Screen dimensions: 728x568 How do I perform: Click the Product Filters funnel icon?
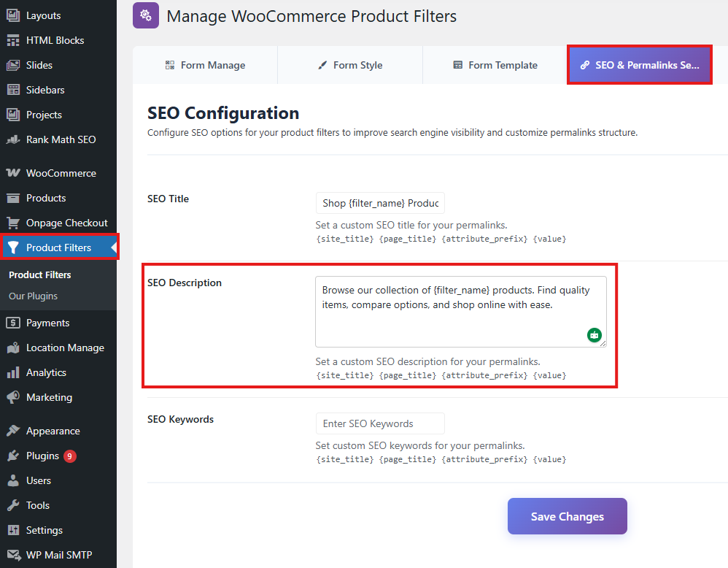[13, 247]
